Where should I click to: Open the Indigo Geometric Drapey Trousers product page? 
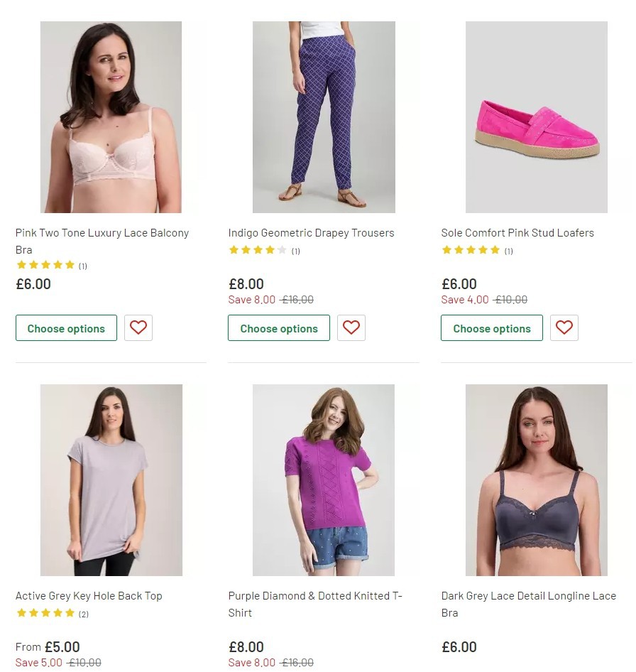pos(311,232)
